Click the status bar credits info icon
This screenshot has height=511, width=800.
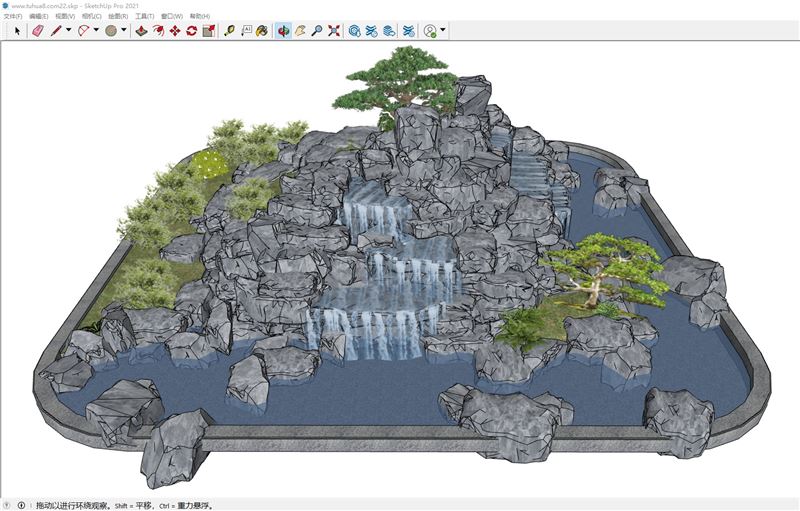pos(21,505)
